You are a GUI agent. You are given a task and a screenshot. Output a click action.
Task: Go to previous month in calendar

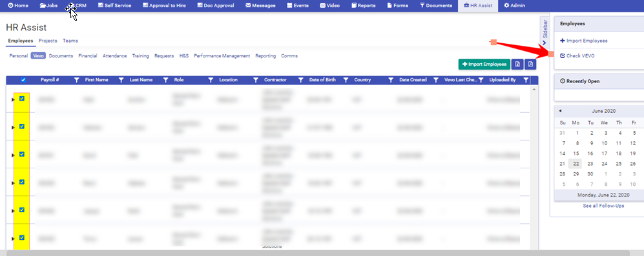tap(560, 111)
